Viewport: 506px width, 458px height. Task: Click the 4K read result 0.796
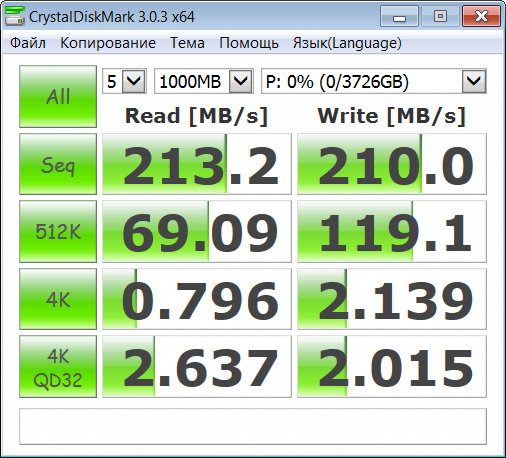point(197,299)
